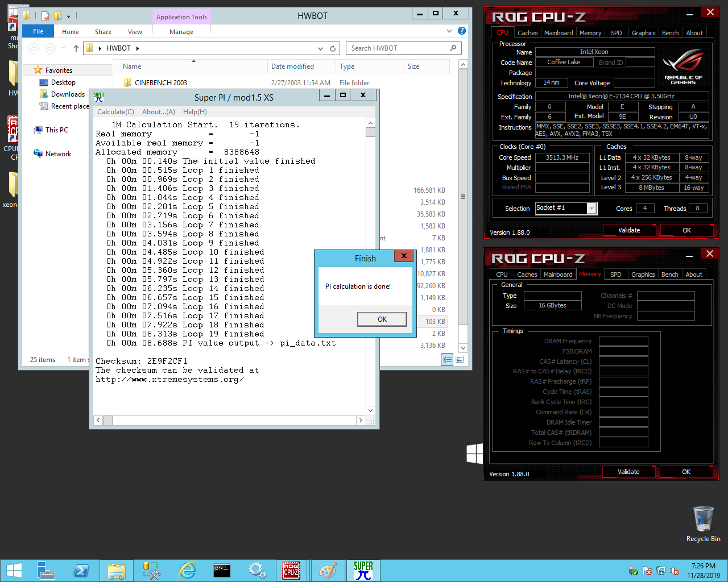Open SPD tab in top CPU-Z window
Viewport: 728px width, 582px height.
pyautogui.click(x=617, y=33)
